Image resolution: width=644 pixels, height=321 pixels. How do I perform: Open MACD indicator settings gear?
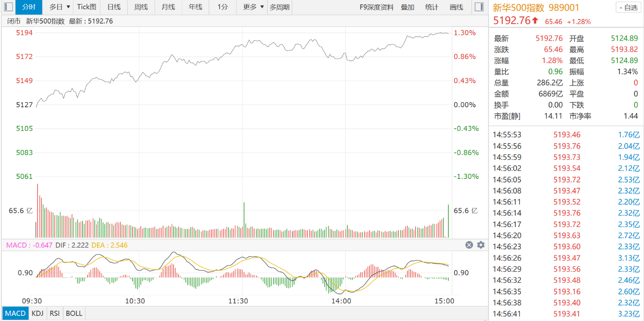[x=481, y=245]
